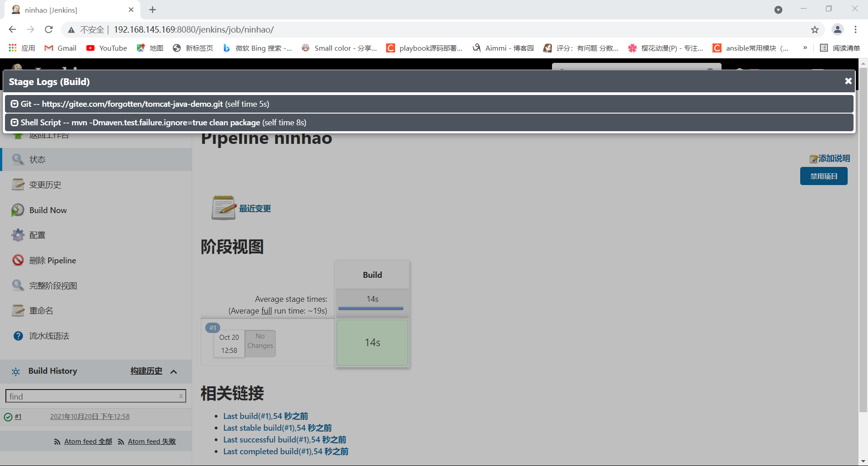Click the 禁用项目 disable project button

click(824, 176)
